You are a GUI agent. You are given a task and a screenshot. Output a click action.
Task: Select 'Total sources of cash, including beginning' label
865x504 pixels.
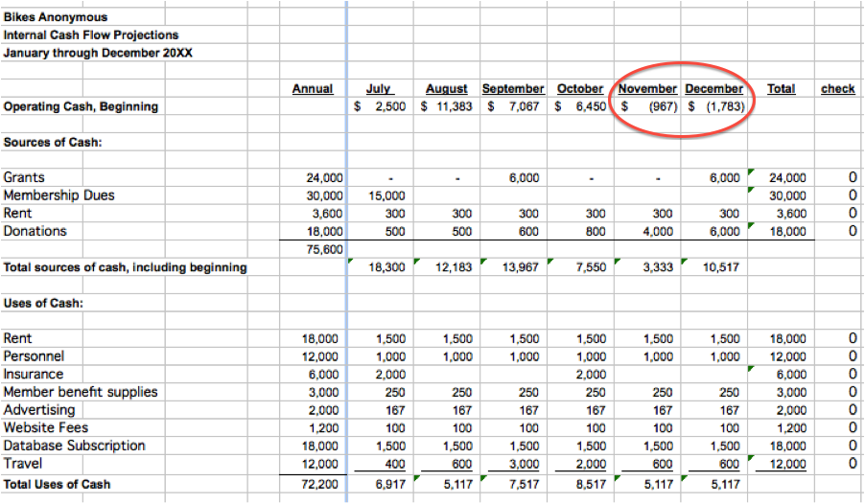(x=126, y=267)
